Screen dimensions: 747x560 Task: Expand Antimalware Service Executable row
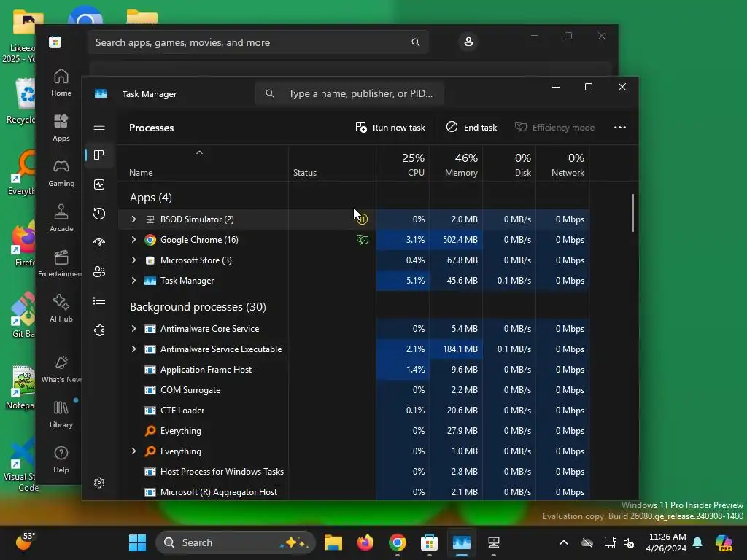click(134, 349)
